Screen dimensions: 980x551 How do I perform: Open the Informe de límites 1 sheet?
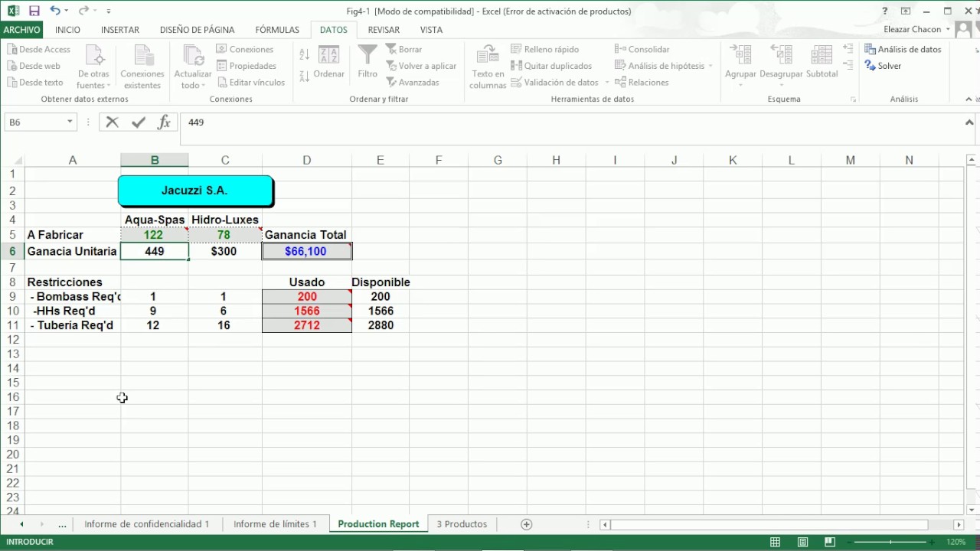pyautogui.click(x=275, y=524)
